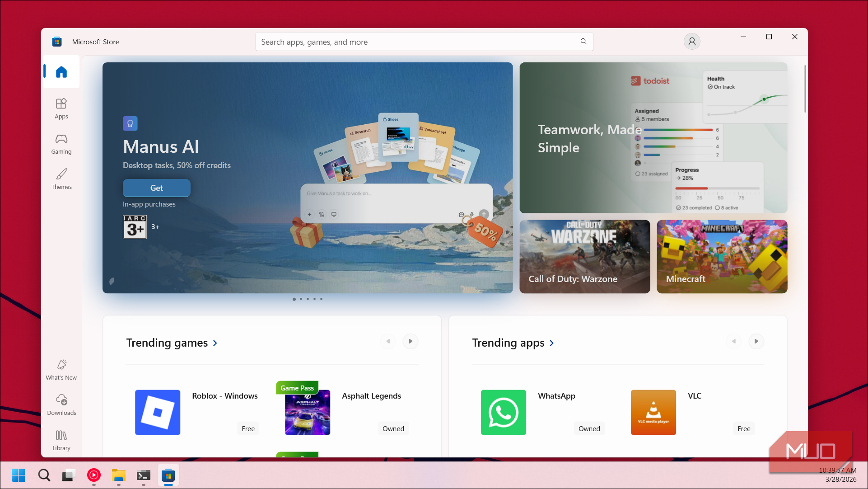Go to Gaming section in sidebar
This screenshot has height=489, width=868.
click(x=61, y=144)
